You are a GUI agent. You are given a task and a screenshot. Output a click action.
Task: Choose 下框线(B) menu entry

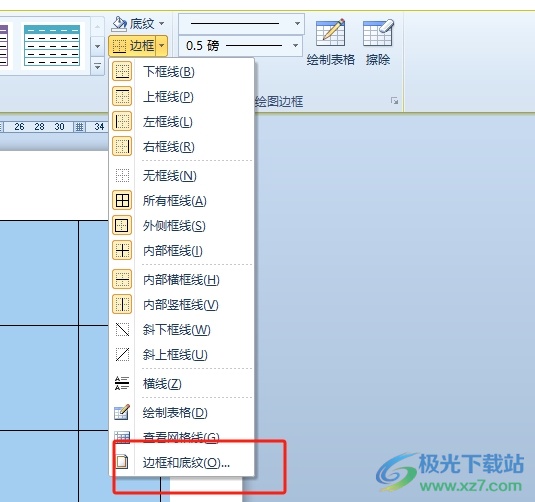click(182, 71)
